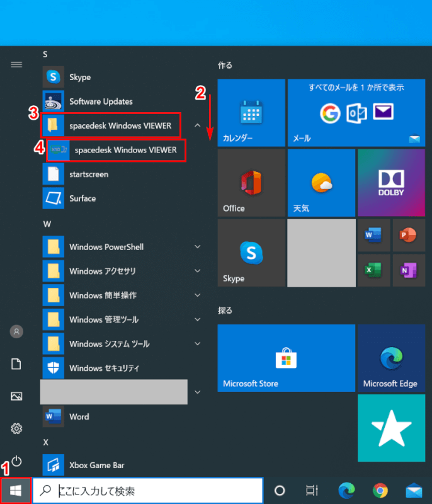Viewport: 432px width, 504px height.
Task: Launch the spacedesk Windows VIEWER app
Action: pyautogui.click(x=117, y=150)
